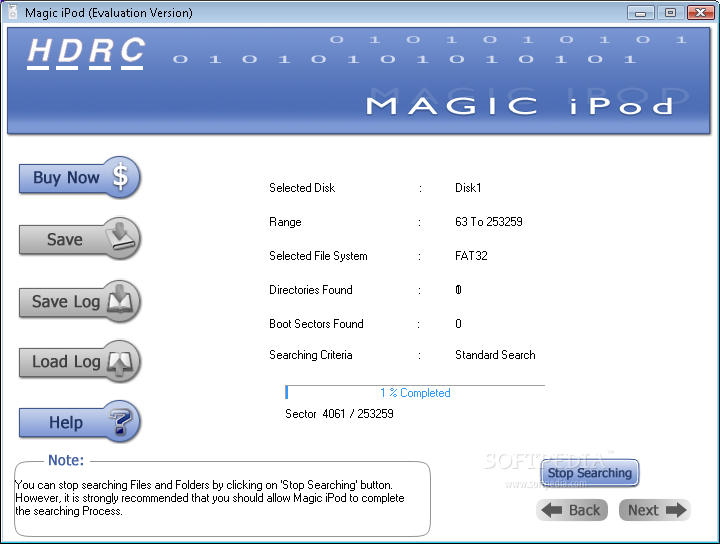The width and height of the screenshot is (720, 544).
Task: Stop the search with Stop Searching
Action: (590, 473)
